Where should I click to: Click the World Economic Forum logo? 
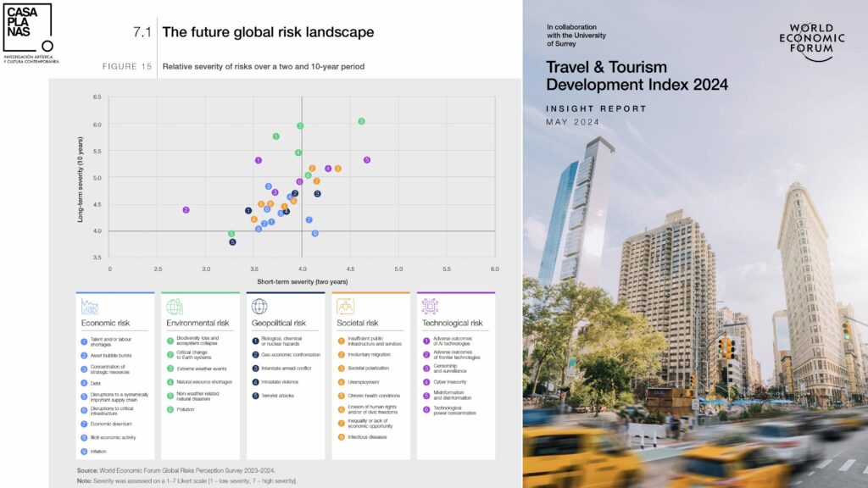pyautogui.click(x=811, y=39)
